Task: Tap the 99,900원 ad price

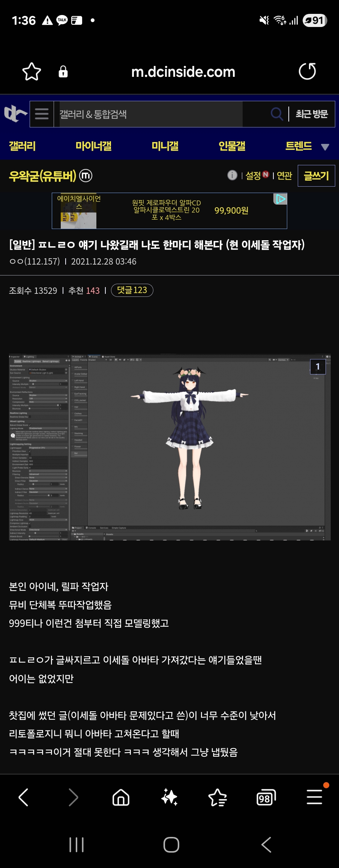Action: 231,211
